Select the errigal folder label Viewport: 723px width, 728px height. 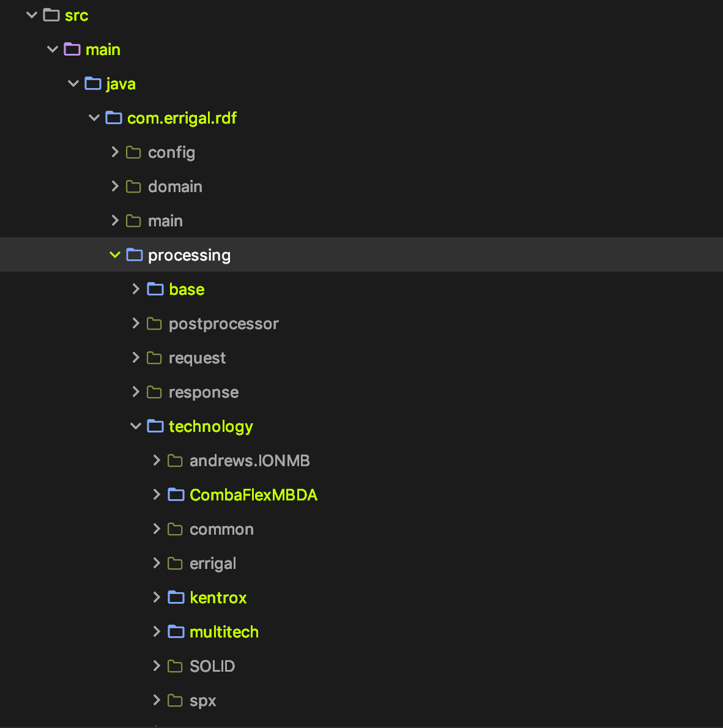coord(212,563)
